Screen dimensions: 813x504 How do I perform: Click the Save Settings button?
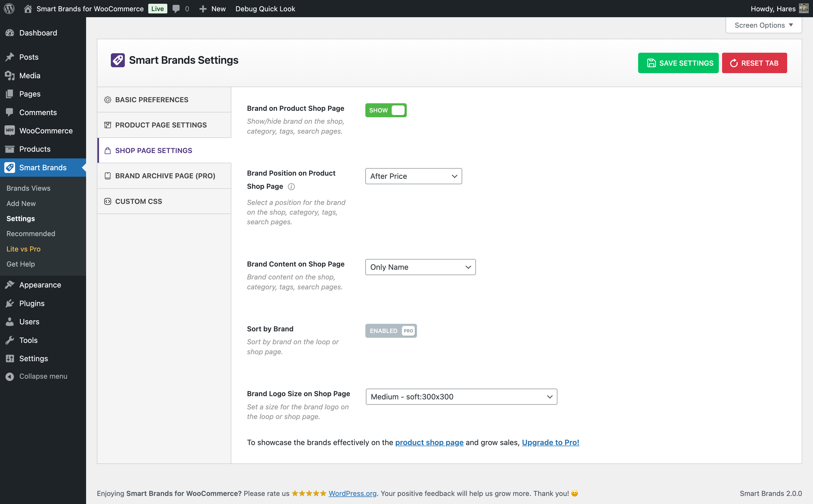[678, 63]
